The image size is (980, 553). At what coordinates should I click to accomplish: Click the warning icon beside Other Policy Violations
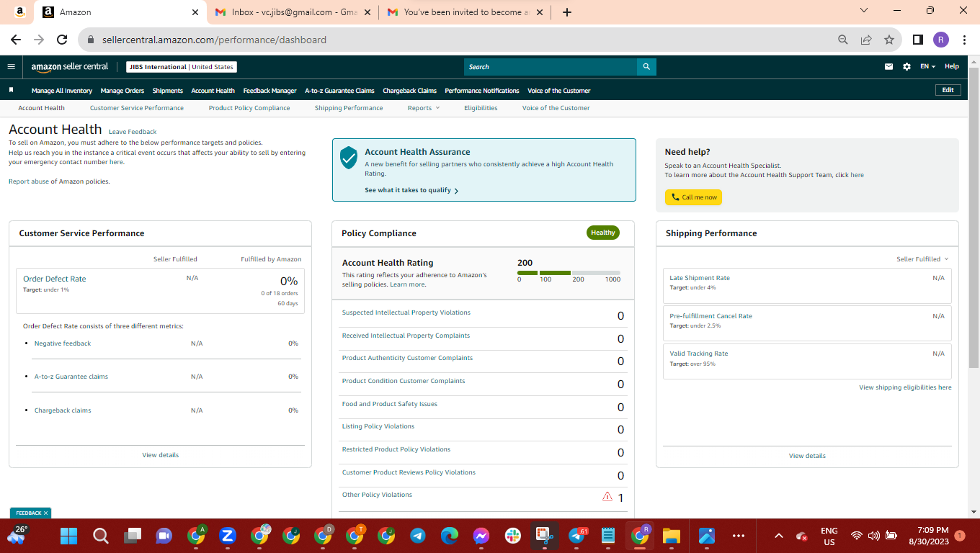tap(607, 496)
